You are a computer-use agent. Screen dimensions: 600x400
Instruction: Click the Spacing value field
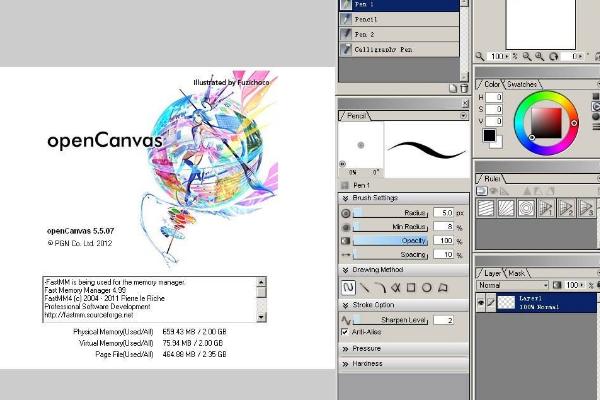(443, 255)
